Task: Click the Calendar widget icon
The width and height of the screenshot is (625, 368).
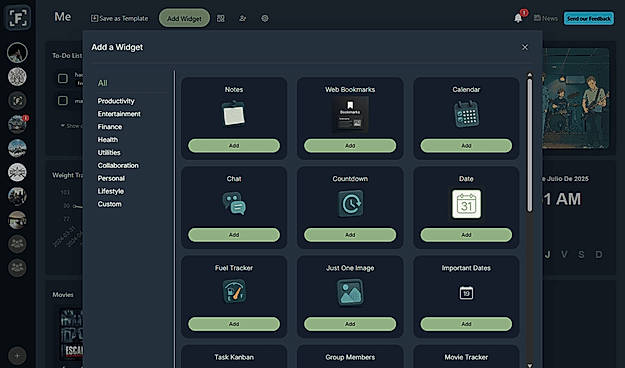Action: (x=466, y=114)
